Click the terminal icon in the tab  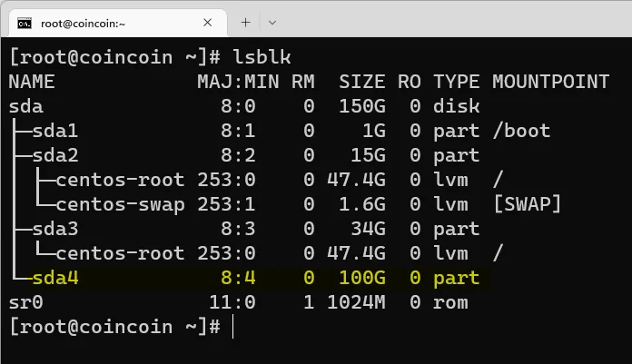26,23
